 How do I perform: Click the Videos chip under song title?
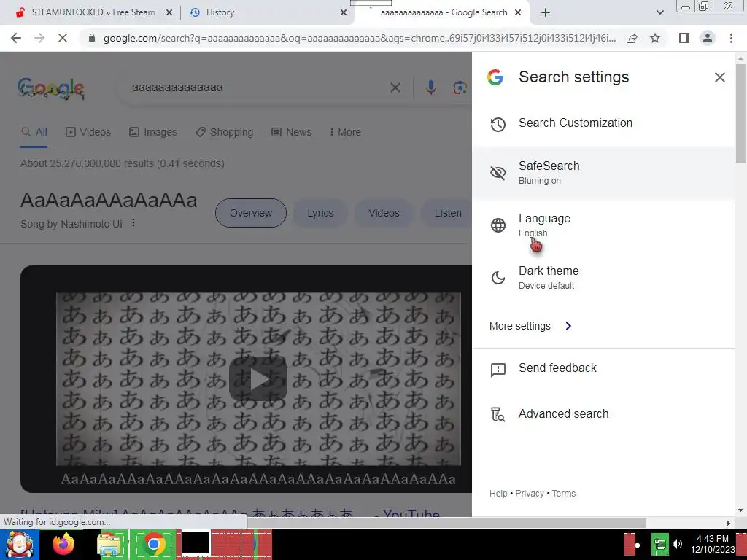point(384,213)
